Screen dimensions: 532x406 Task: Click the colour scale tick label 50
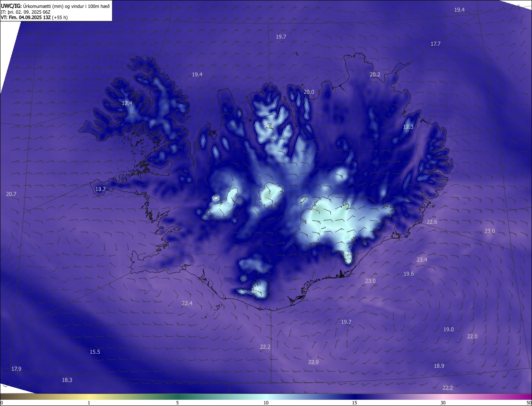click(529, 403)
